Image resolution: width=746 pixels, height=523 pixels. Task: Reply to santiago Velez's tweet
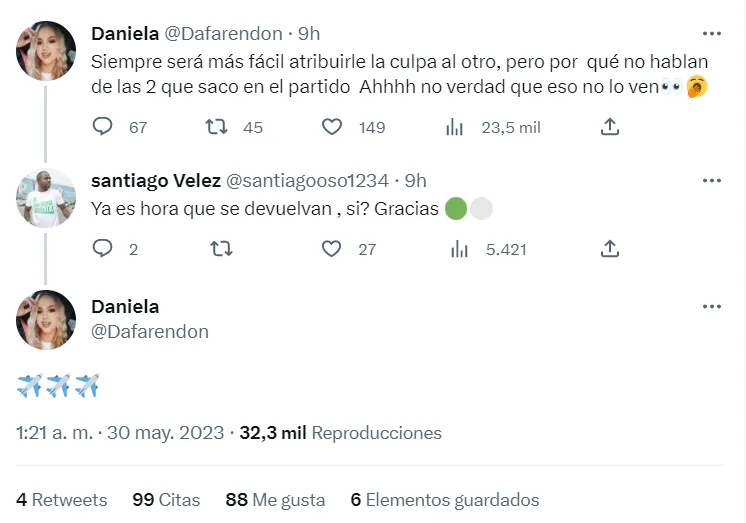tap(104, 249)
